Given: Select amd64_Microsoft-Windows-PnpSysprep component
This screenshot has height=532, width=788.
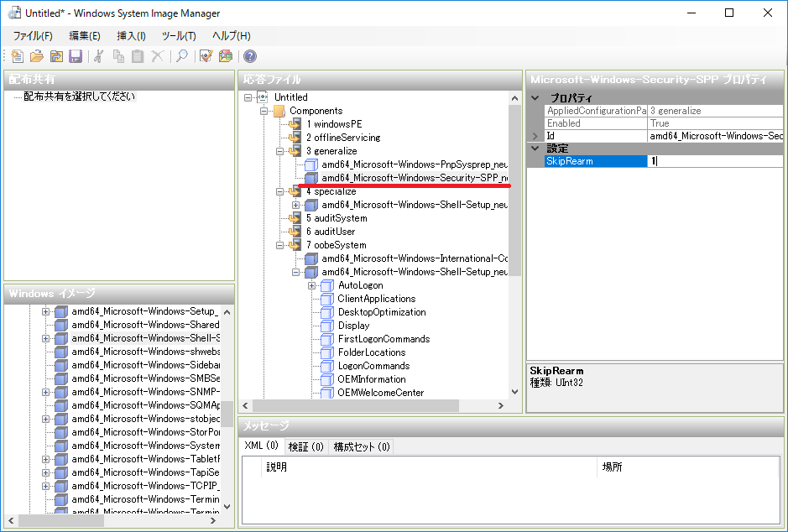Looking at the screenshot, I should point(415,164).
